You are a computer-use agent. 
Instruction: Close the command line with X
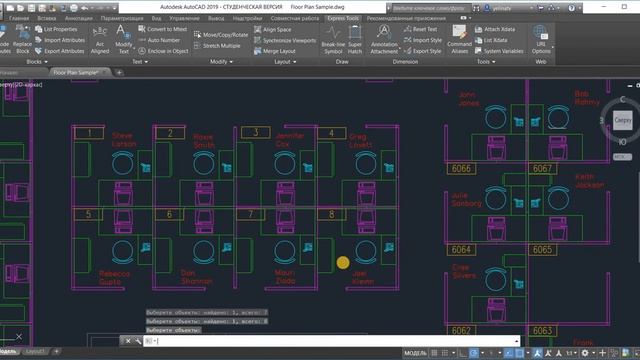128,341
